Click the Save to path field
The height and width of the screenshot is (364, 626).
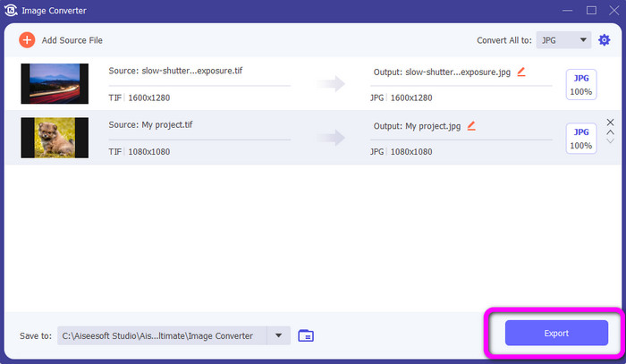162,335
